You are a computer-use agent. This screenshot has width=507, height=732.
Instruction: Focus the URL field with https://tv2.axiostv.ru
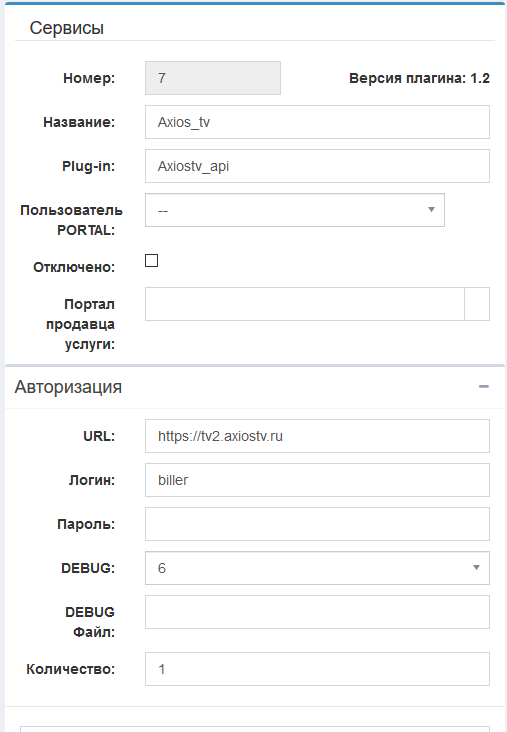click(317, 436)
